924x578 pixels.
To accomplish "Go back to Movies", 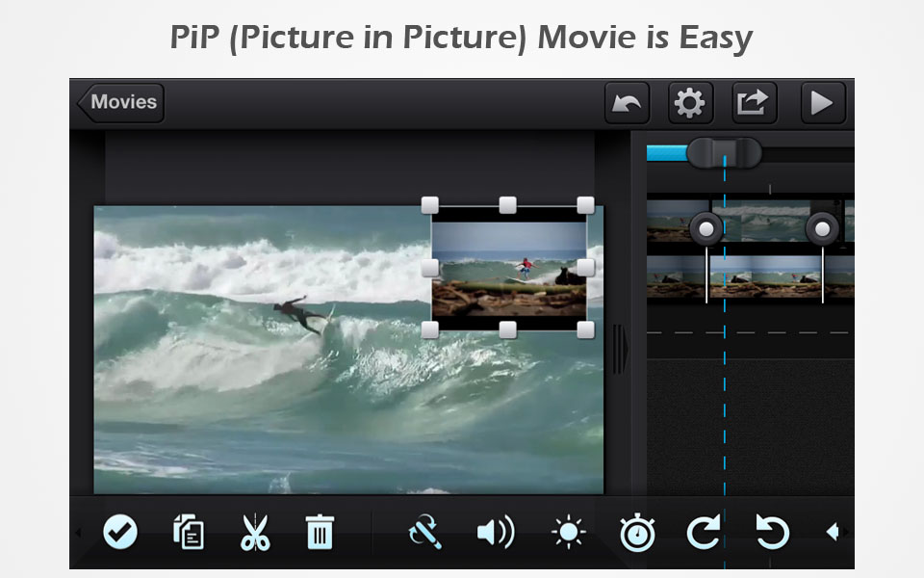I will pos(121,103).
